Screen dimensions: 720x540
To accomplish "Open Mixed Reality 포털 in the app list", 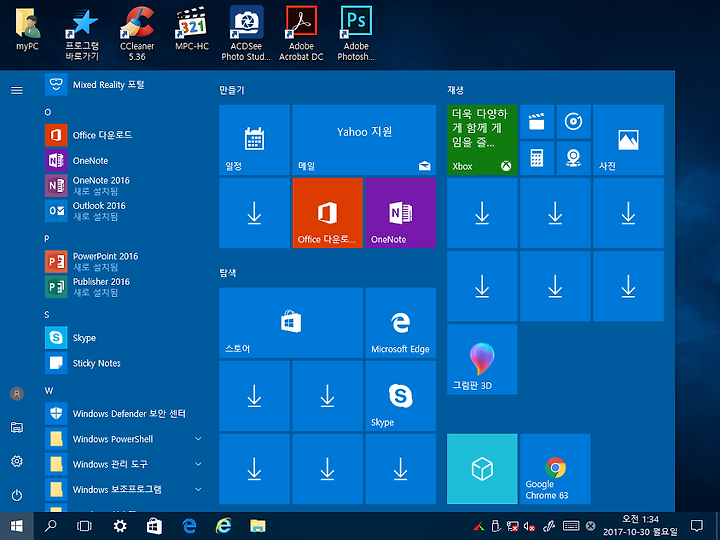I will (x=123, y=85).
